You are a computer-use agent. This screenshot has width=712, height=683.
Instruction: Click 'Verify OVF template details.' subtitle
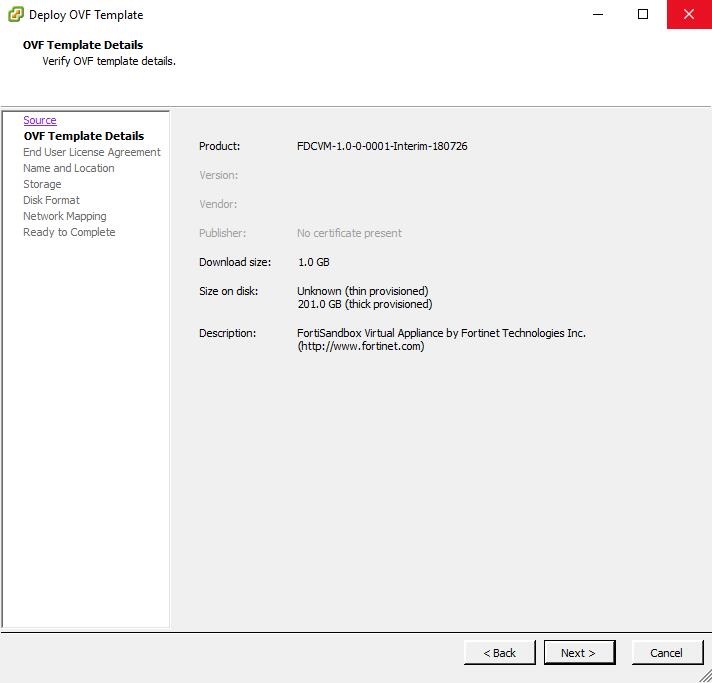click(109, 61)
